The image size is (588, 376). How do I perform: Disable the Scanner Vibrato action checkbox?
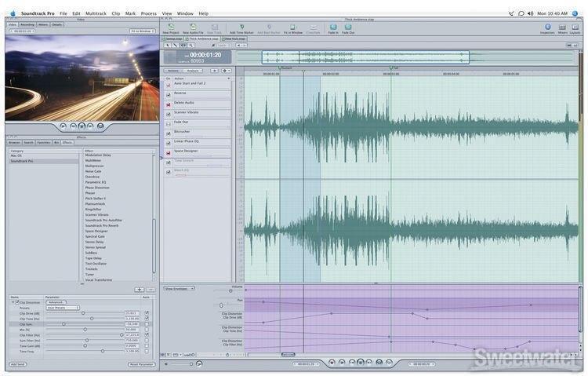168,114
